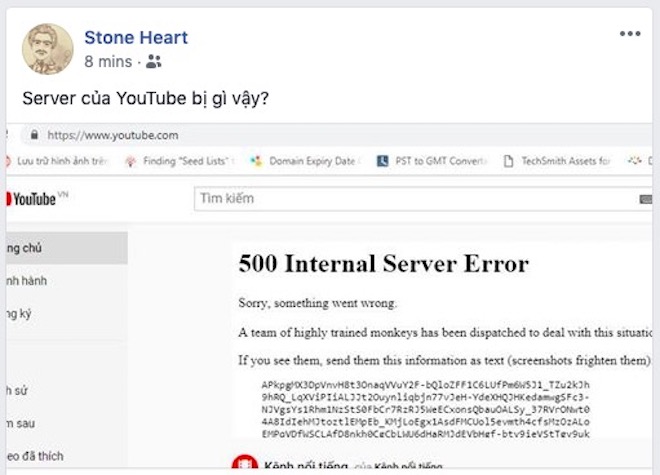Open the post options three-dots menu

629,34
